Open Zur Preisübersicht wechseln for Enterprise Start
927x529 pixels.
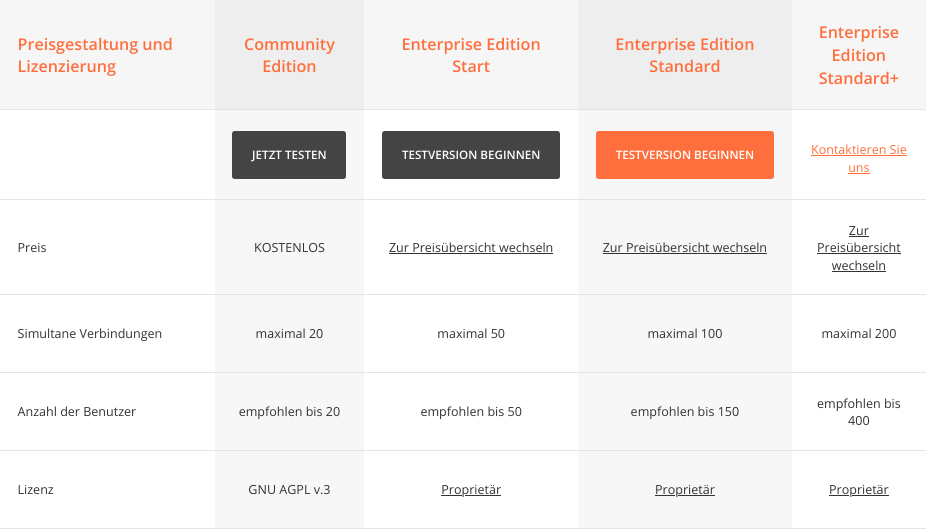[x=471, y=247]
